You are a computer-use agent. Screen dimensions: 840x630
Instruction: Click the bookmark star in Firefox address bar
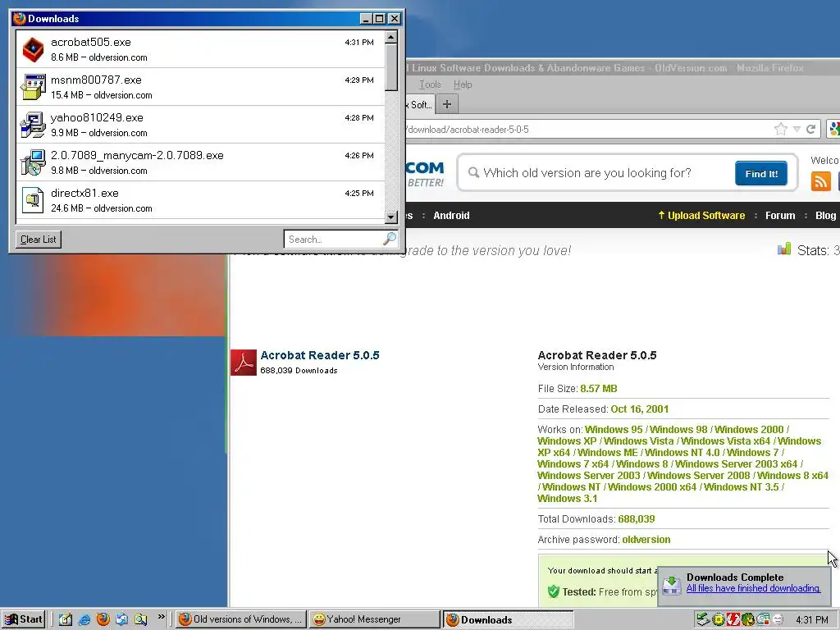click(781, 129)
